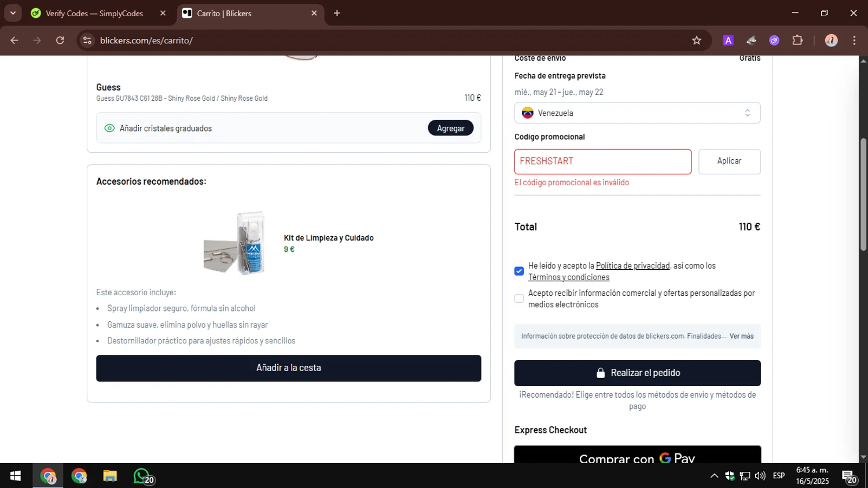
Task: Open WhatsApp from the taskbar
Action: 143,476
